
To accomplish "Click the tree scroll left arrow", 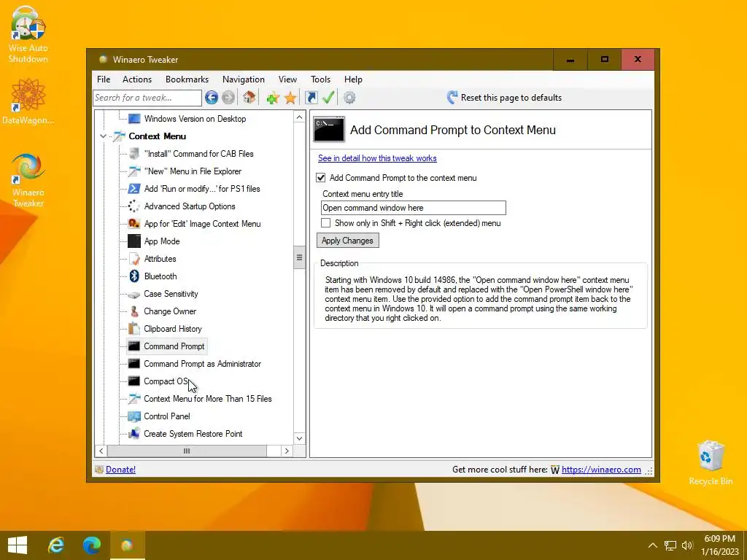I will (x=101, y=451).
